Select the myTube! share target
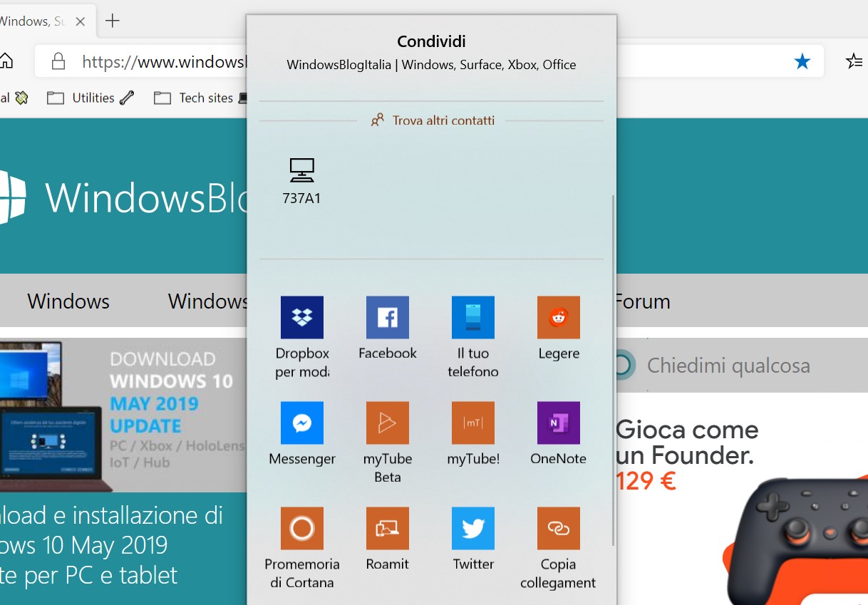This screenshot has width=868, height=605. tap(473, 434)
